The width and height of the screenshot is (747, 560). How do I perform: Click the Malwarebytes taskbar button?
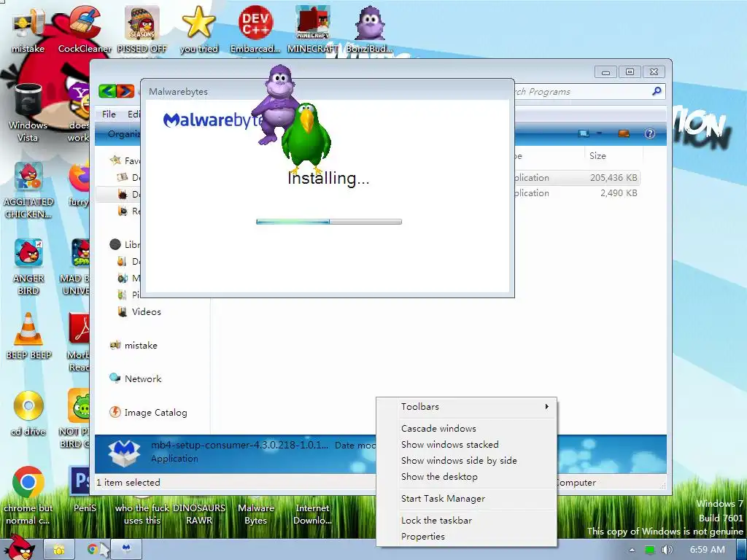coord(126,549)
